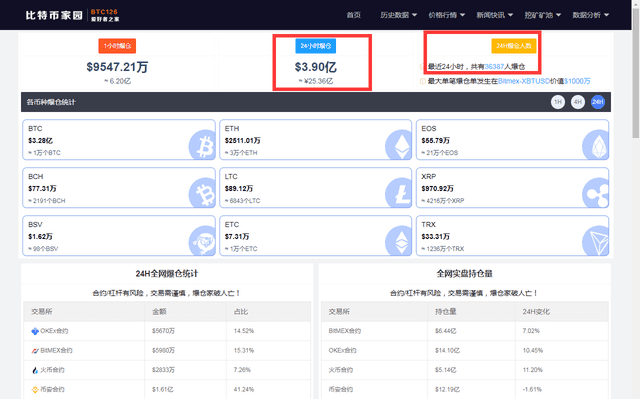Select the $9547.21万 one-hour liquidation value
This screenshot has height=399, width=640.
point(117,67)
